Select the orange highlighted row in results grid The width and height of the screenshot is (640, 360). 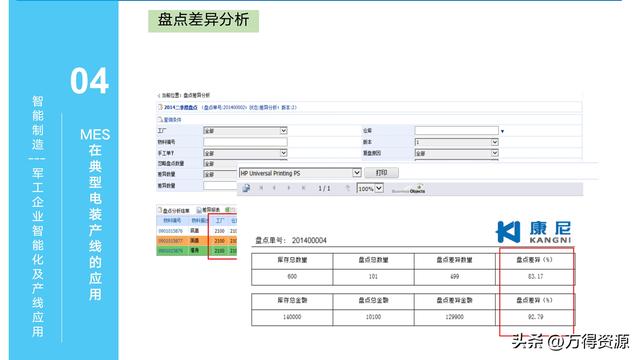(197, 241)
